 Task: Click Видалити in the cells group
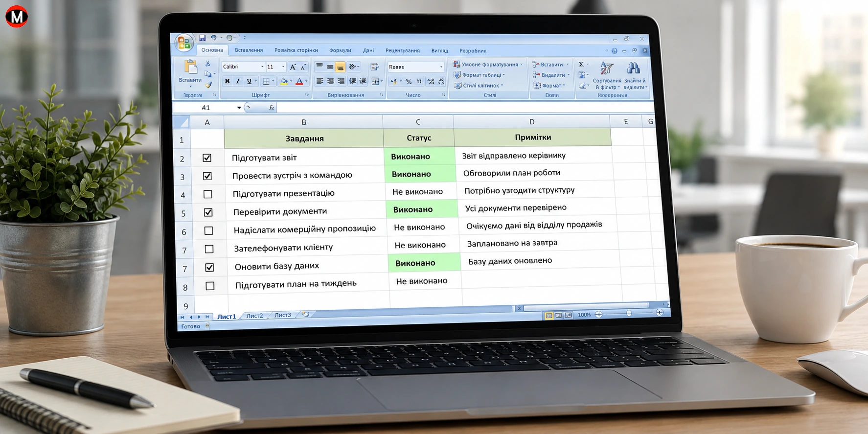551,75
